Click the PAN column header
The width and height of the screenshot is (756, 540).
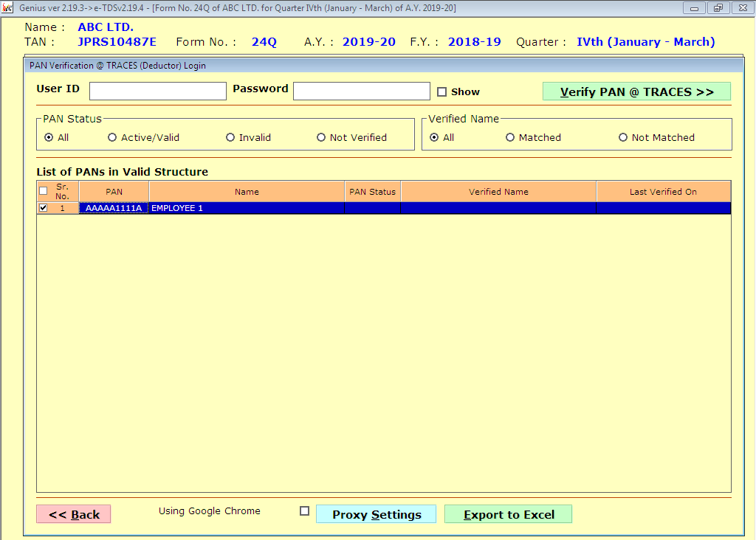tap(114, 192)
